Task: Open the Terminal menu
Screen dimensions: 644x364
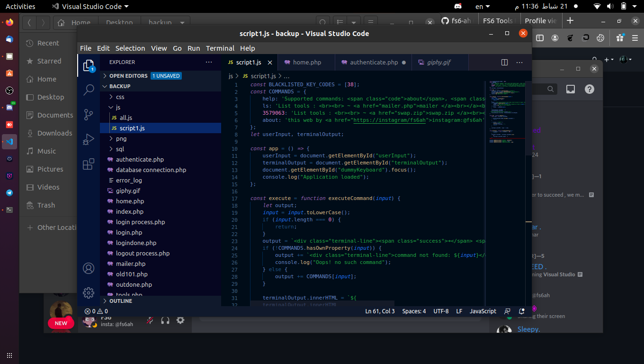Action: click(220, 48)
